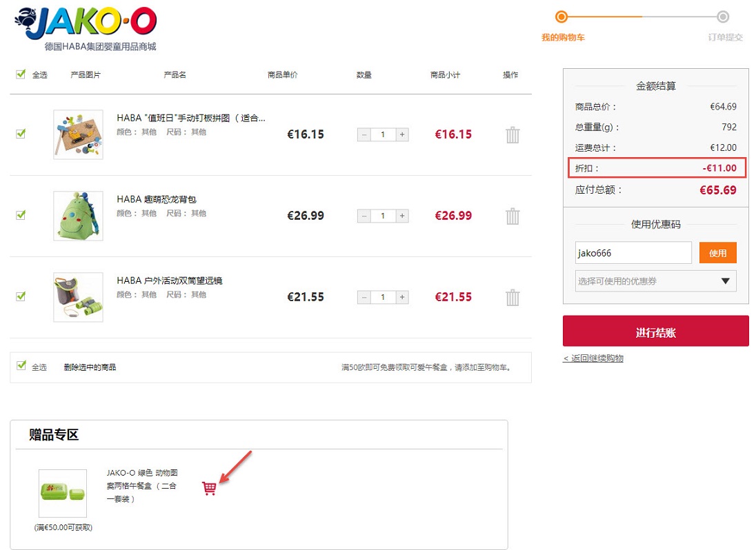
Task: Decrease quantity of 双筒望远镜
Action: pos(364,297)
